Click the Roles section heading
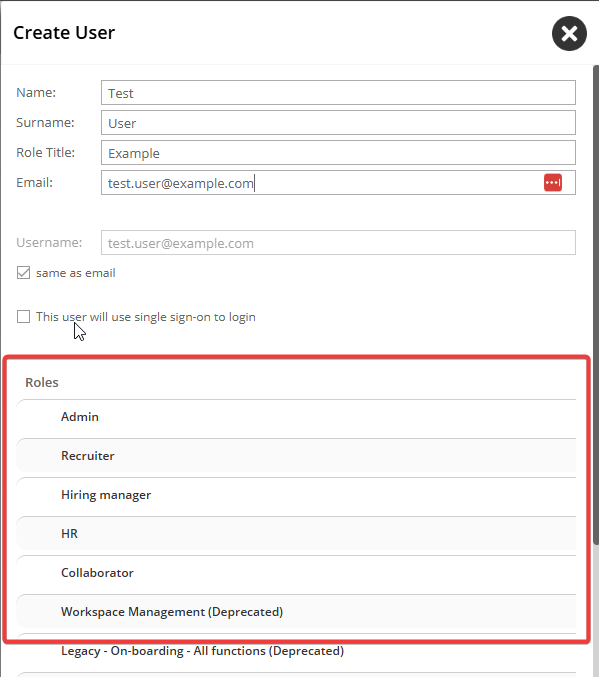Viewport: 599px width, 677px height. point(42,383)
